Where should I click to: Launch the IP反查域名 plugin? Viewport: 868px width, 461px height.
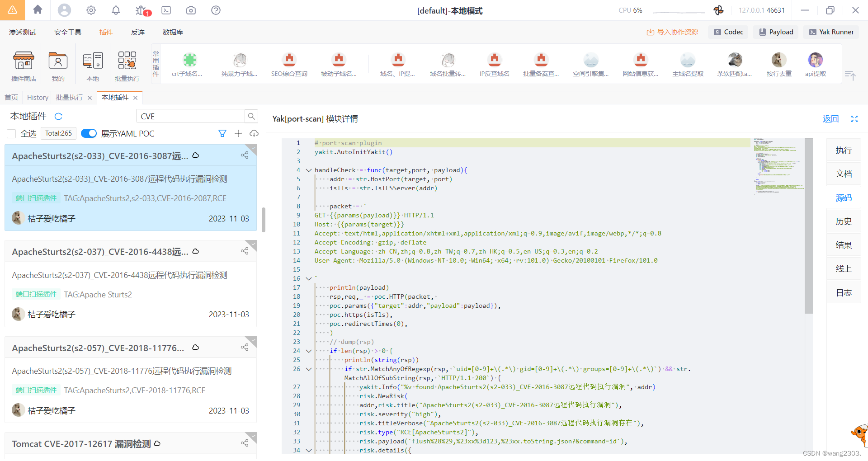click(x=495, y=65)
